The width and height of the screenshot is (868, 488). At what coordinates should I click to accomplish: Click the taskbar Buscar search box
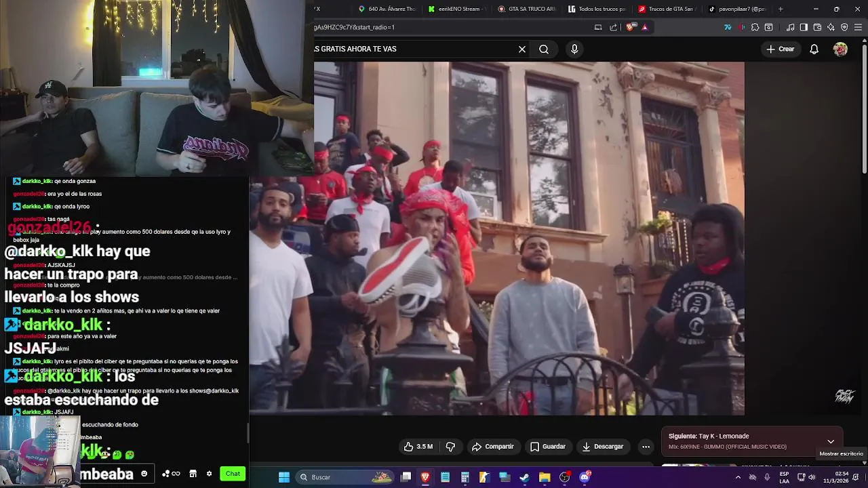pyautogui.click(x=346, y=477)
